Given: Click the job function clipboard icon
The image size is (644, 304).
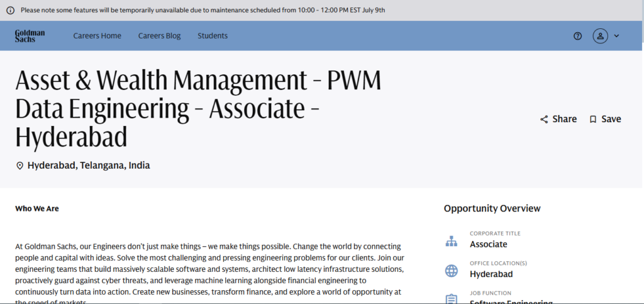Looking at the screenshot, I should coord(452,299).
